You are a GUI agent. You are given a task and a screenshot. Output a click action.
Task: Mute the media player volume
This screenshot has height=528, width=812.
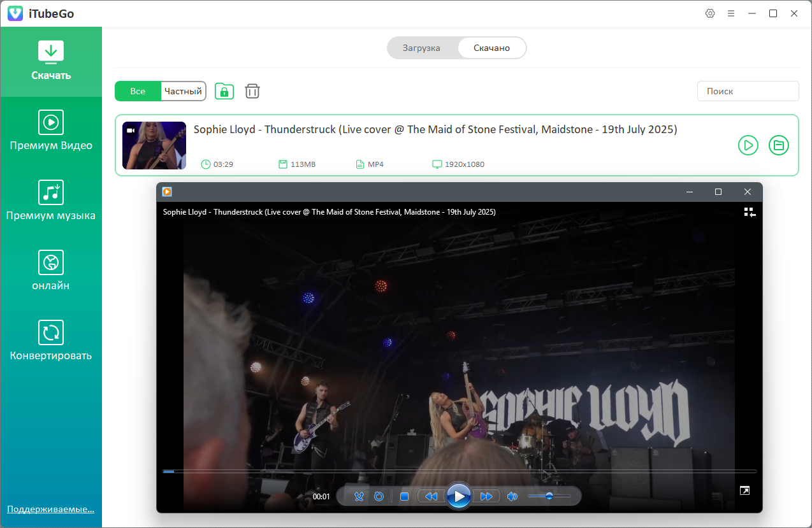coord(512,496)
